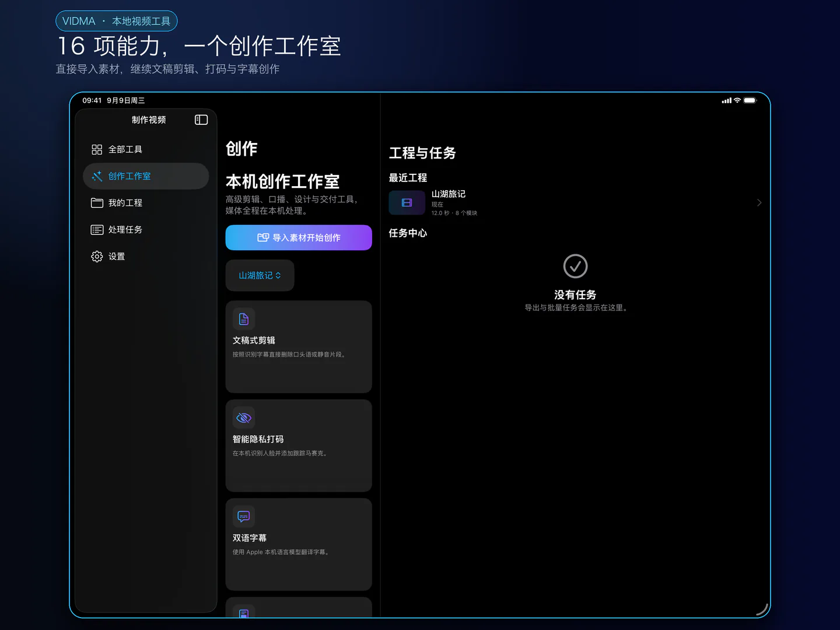Screen dimensions: 840x630
Task: Open 处理任务 sidebar item
Action: pos(146,230)
